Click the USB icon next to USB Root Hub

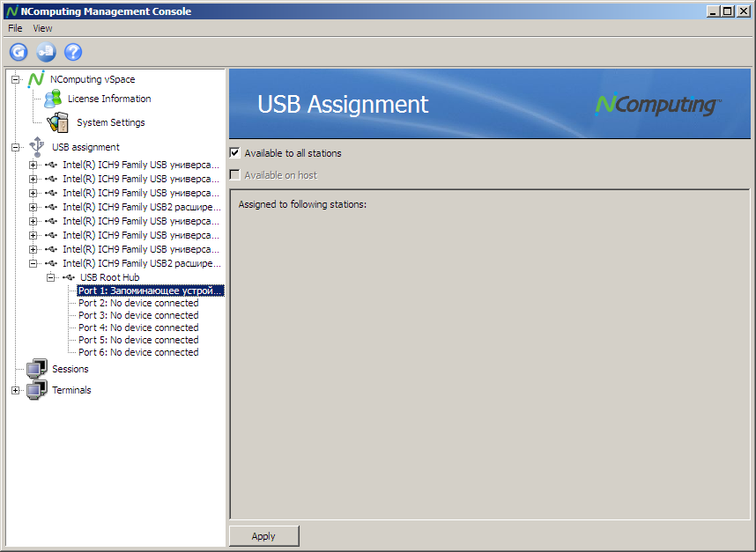coord(69,277)
